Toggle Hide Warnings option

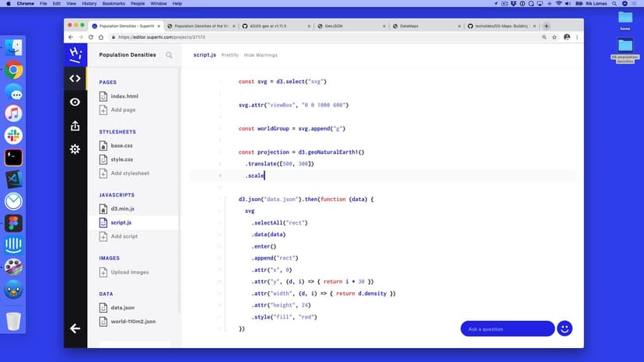pyautogui.click(x=261, y=55)
